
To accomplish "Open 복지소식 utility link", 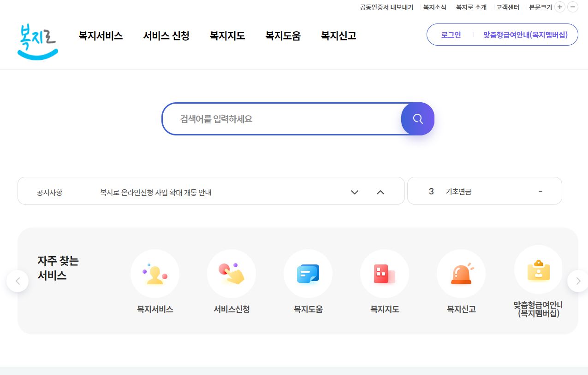I will click(x=435, y=7).
